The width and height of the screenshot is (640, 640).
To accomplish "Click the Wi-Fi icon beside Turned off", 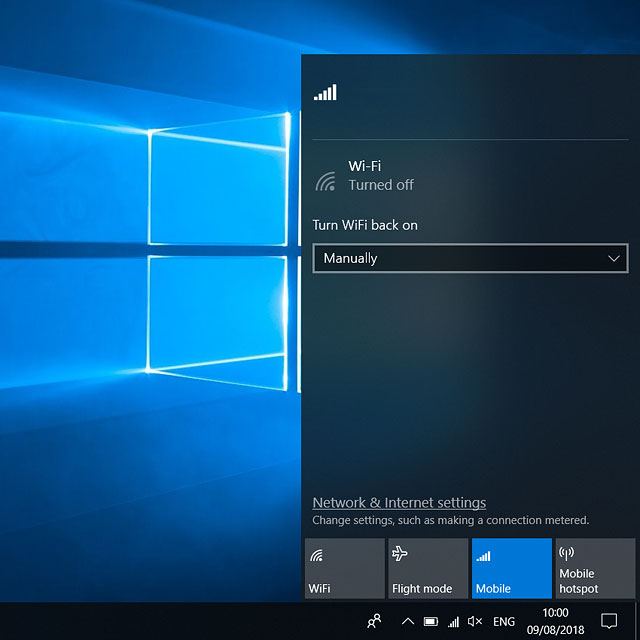I will [326, 181].
